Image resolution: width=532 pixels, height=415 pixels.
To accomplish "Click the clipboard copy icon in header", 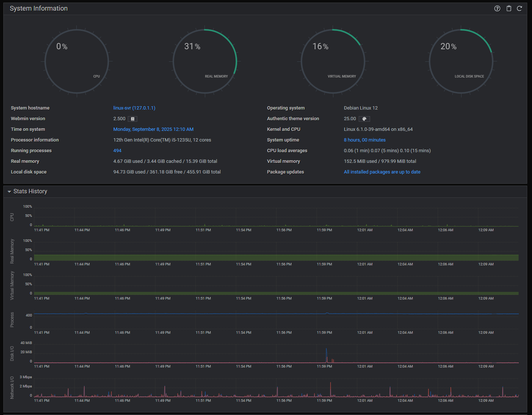I will click(x=509, y=8).
